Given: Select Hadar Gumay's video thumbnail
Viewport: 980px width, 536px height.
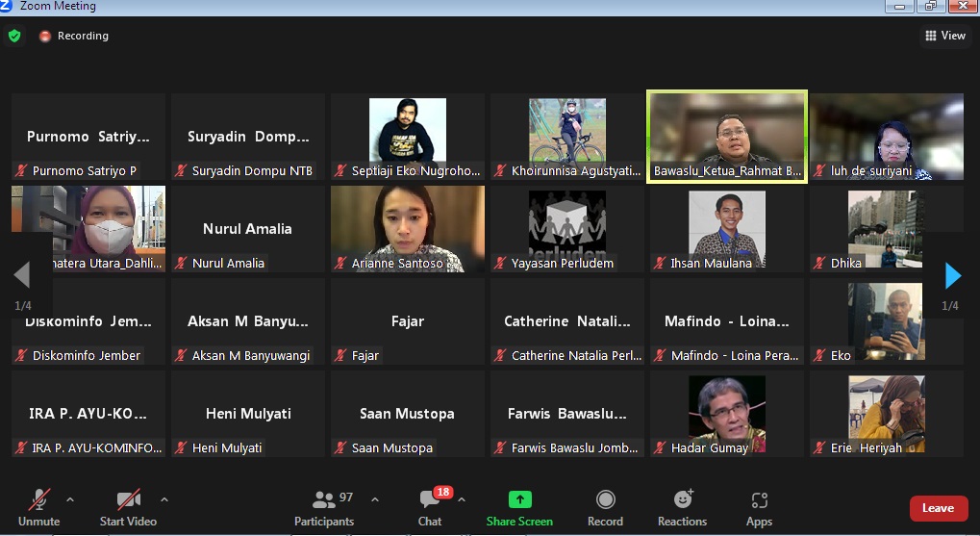Looking at the screenshot, I should 726,412.
